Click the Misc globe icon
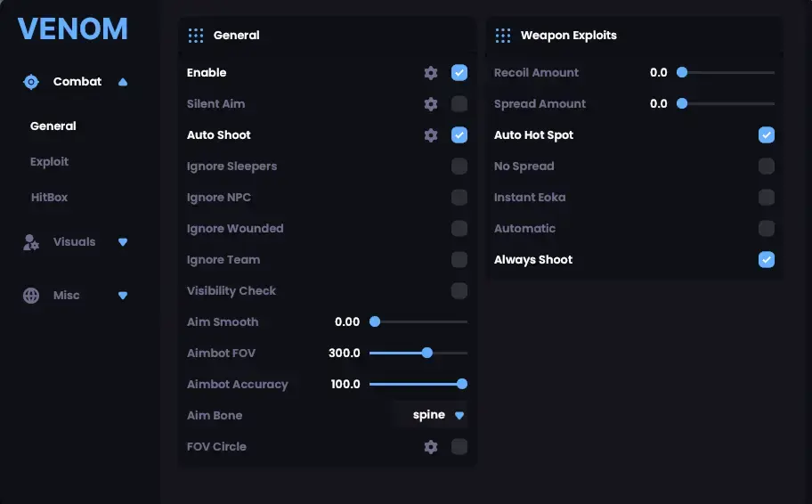The height and width of the screenshot is (504, 812). click(31, 296)
